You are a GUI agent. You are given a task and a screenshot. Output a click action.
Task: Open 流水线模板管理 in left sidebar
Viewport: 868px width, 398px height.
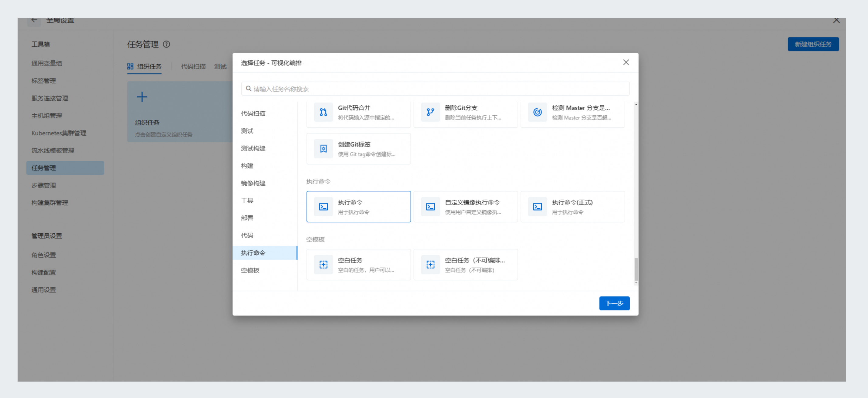pyautogui.click(x=53, y=150)
